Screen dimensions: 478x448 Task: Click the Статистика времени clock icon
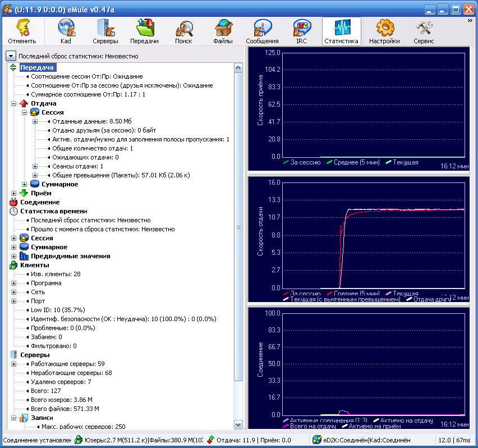click(x=13, y=211)
